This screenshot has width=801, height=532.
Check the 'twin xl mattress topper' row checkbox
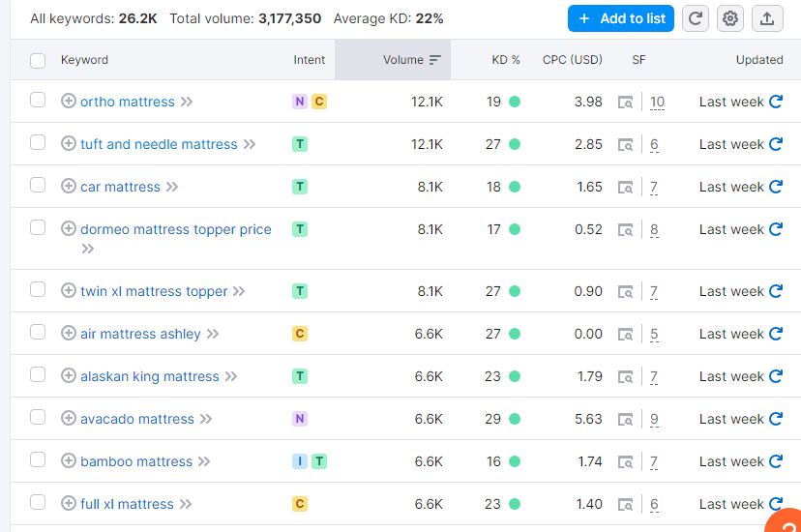click(x=38, y=289)
